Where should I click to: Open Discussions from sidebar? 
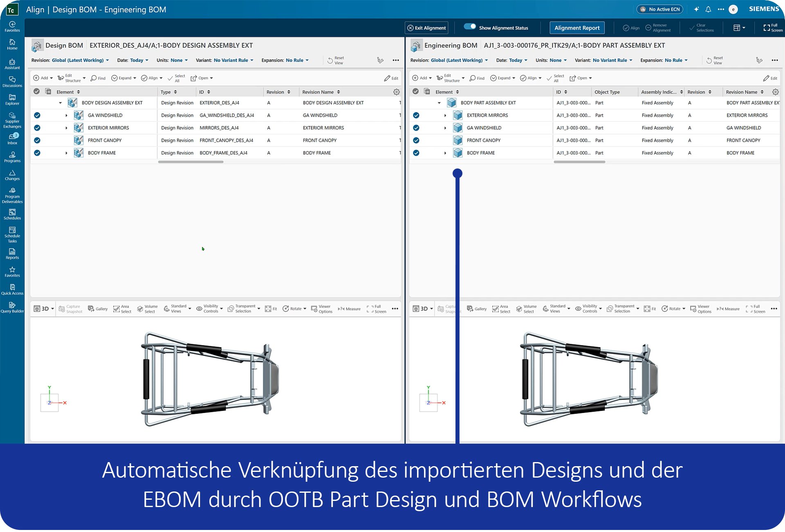pyautogui.click(x=12, y=82)
